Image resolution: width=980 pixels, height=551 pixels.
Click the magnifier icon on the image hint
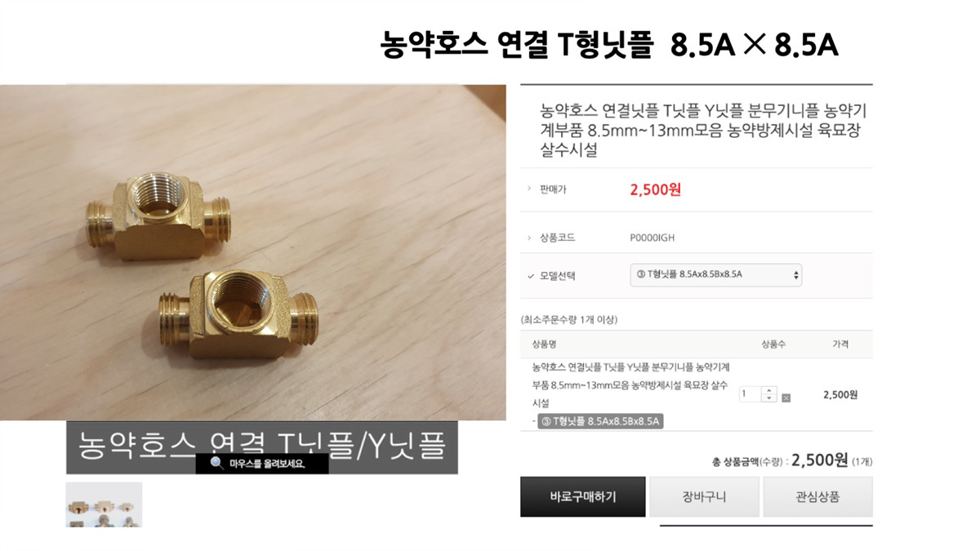pos(216,464)
